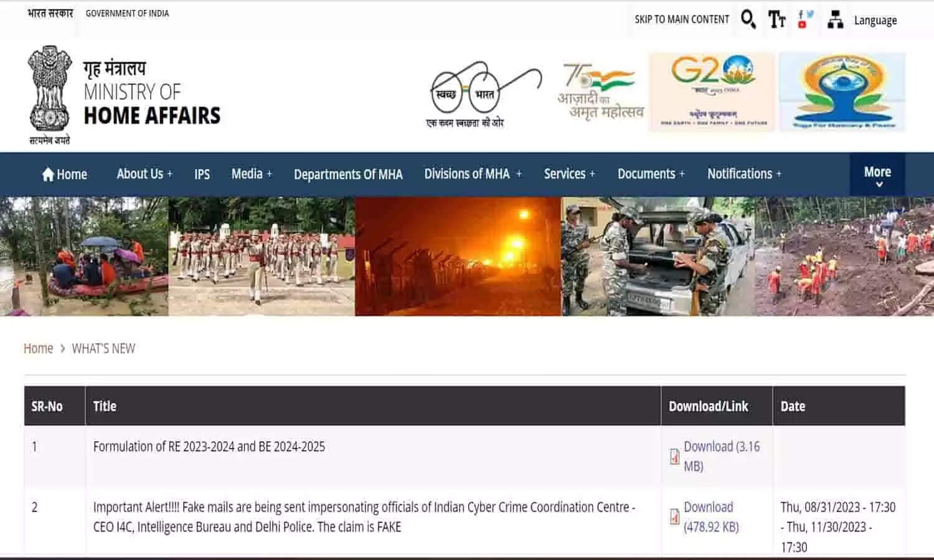
Task: Open Departments Of MHA menu item
Action: pyautogui.click(x=348, y=174)
